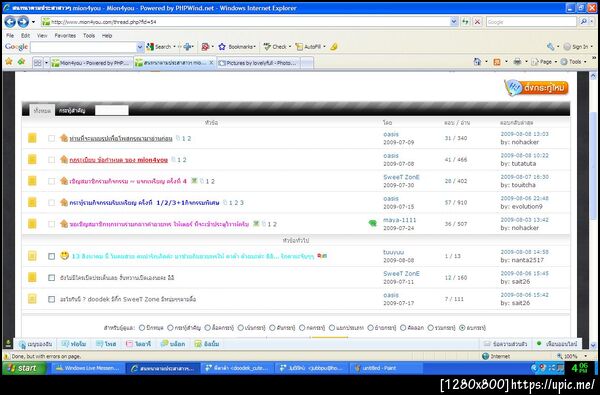Click the orange RSS Feeds icon
600x395 pixels.
pyautogui.click(x=497, y=62)
